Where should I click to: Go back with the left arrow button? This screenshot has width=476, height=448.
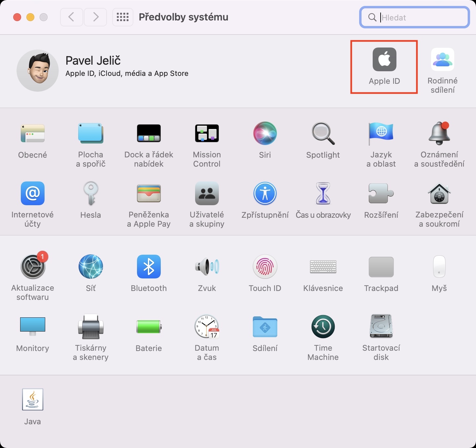[71, 17]
